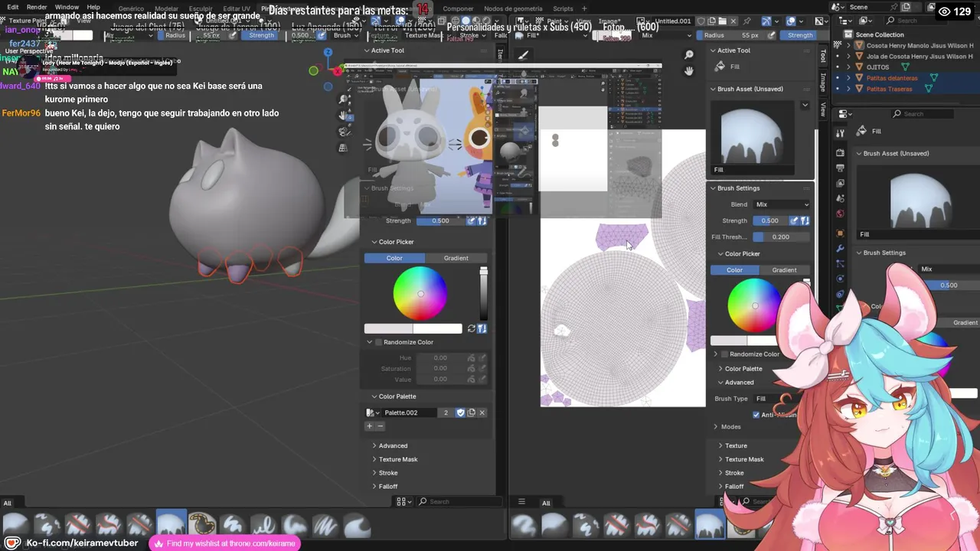Toggle unified color icon beside left swatch

tap(482, 328)
